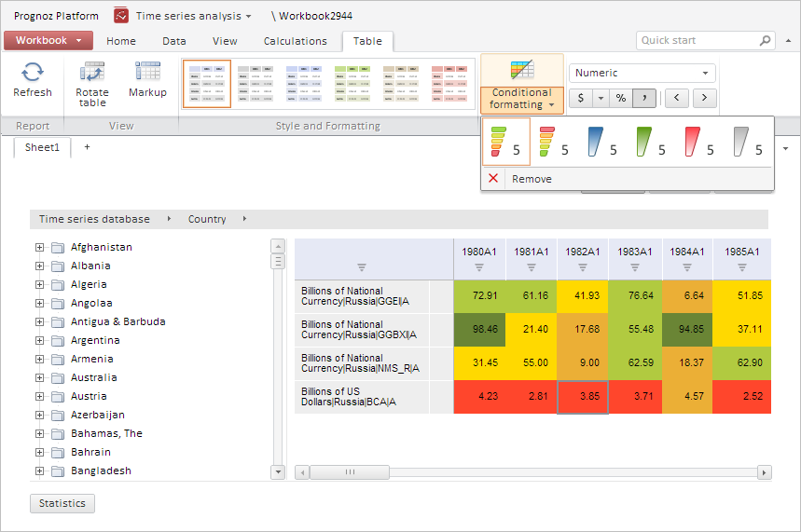Screen dimensions: 801x532
Task: Toggle the thousands separator button
Action: pos(644,98)
